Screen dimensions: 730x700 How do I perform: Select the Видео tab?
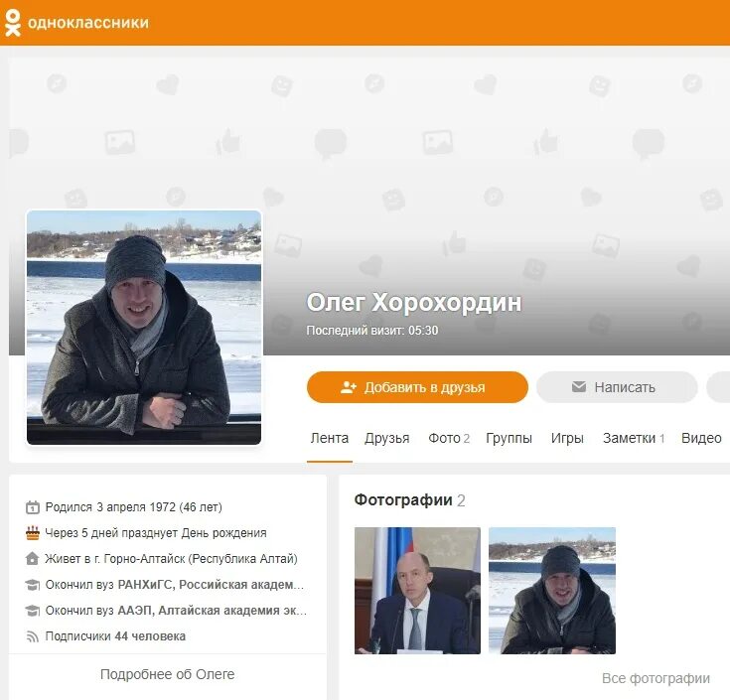click(x=701, y=438)
